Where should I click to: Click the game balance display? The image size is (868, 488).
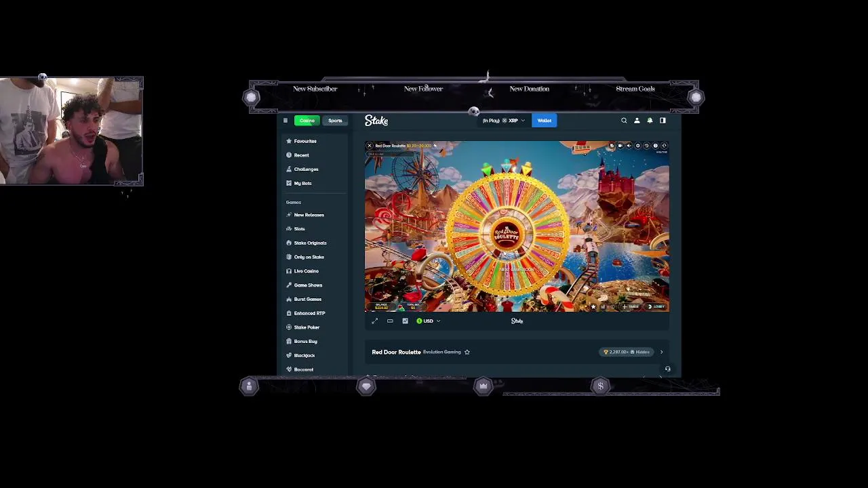[381, 306]
